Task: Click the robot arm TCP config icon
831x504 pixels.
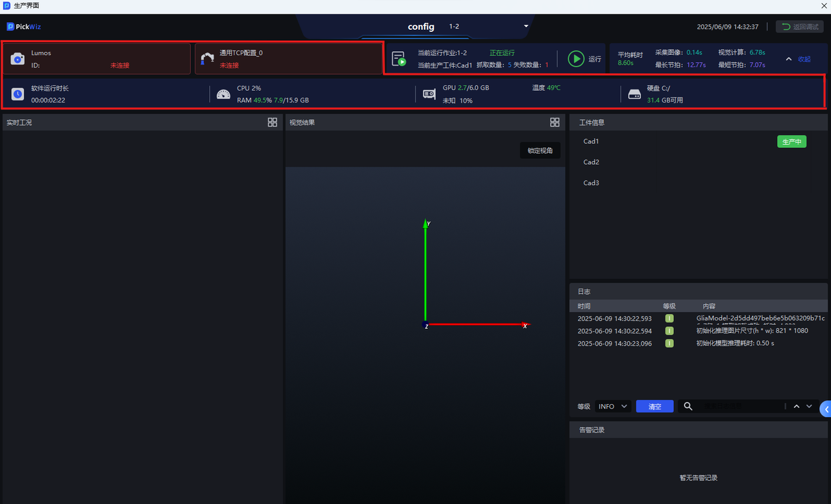Action: [x=207, y=59]
